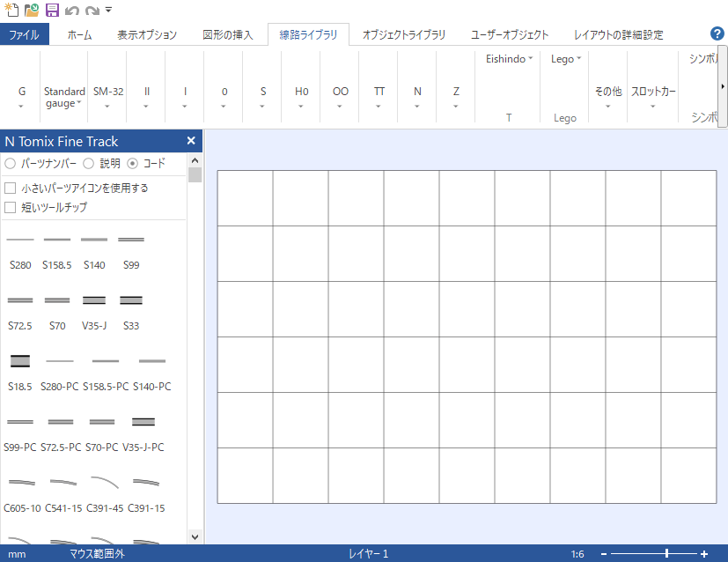Open the Eishindo dropdown

509,59
